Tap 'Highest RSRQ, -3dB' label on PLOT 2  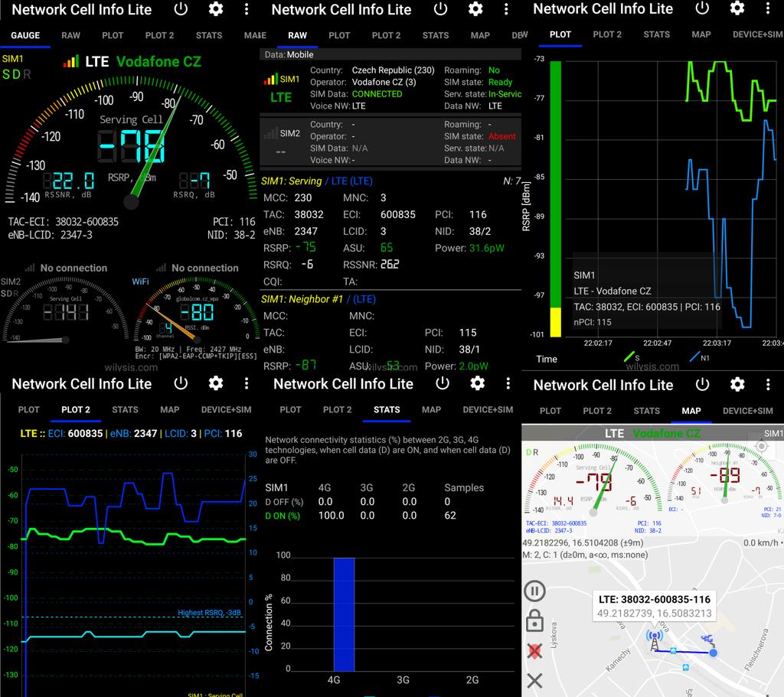click(209, 613)
